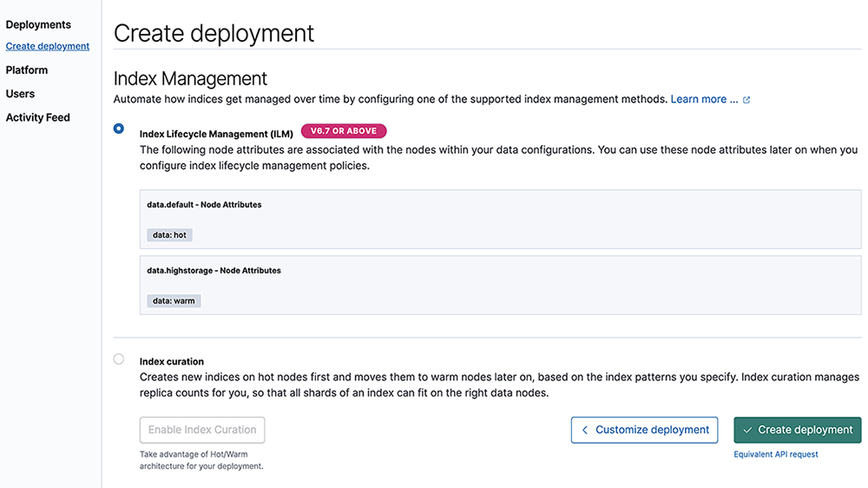Follow the Learn more link
868x488 pixels.
click(704, 99)
